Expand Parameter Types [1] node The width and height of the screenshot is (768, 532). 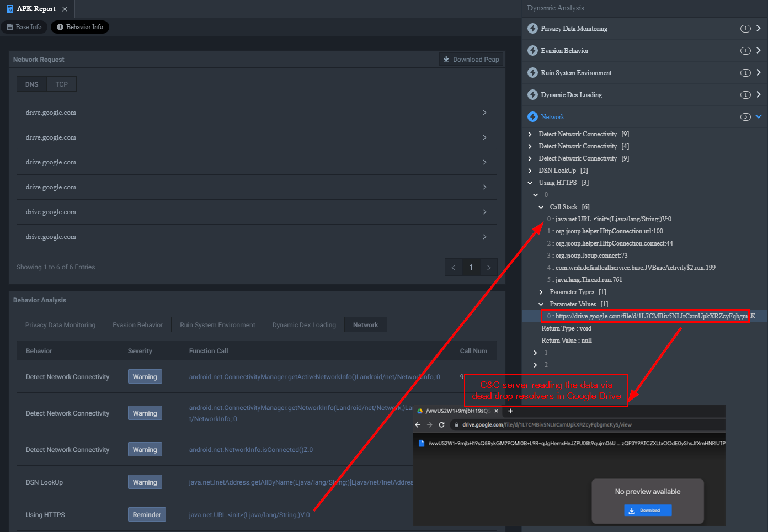point(541,292)
